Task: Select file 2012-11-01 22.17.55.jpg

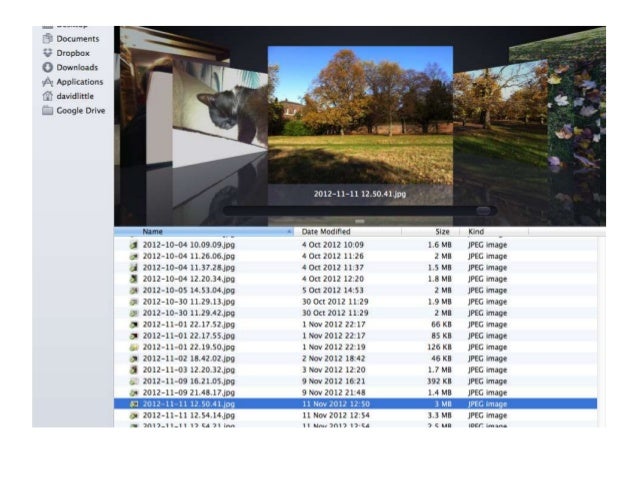Action: [x=356, y=336]
